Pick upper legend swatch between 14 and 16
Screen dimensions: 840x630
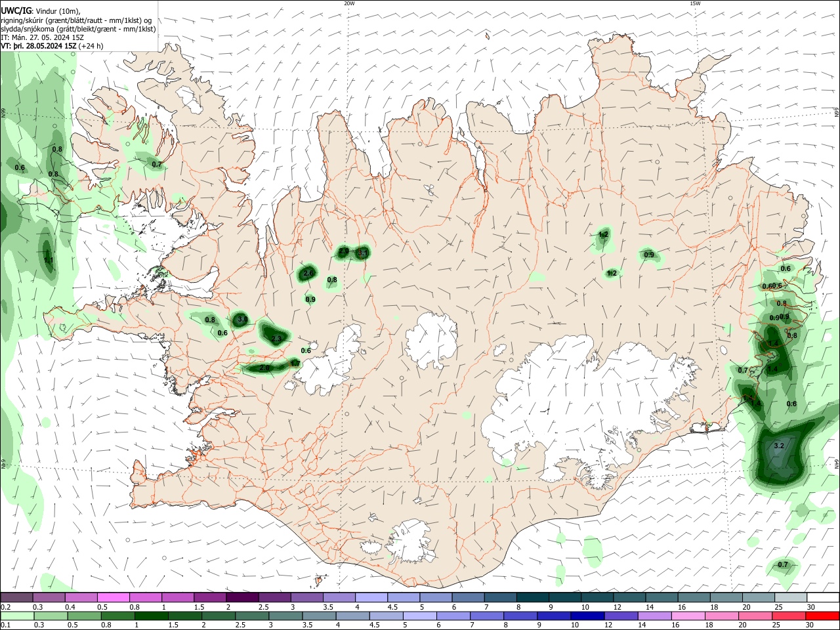coord(662,598)
